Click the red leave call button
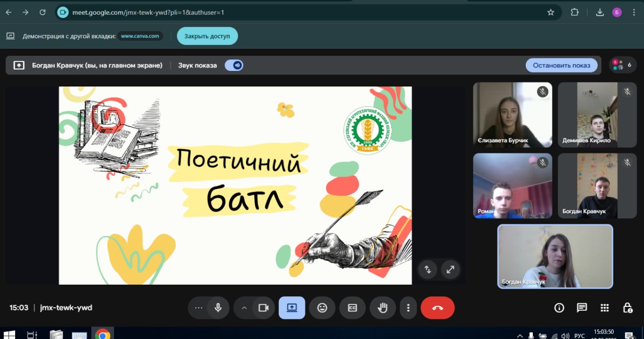This screenshot has height=339, width=644. click(x=437, y=308)
